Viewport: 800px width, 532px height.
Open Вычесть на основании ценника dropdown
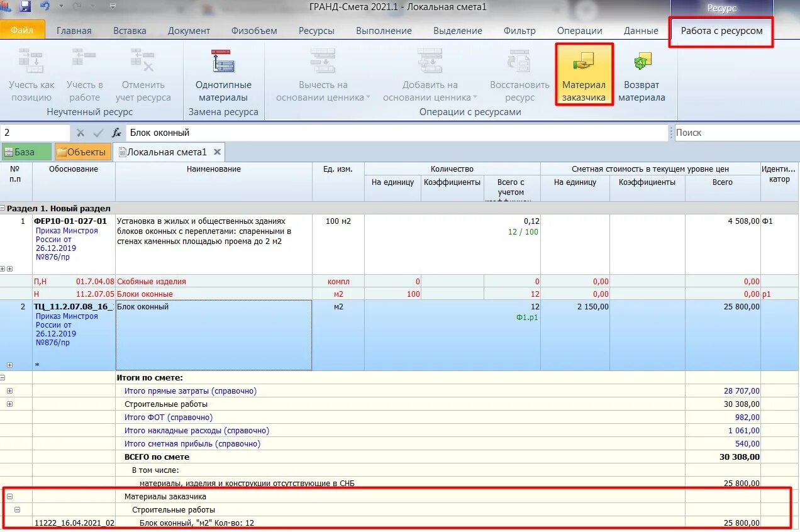point(367,98)
